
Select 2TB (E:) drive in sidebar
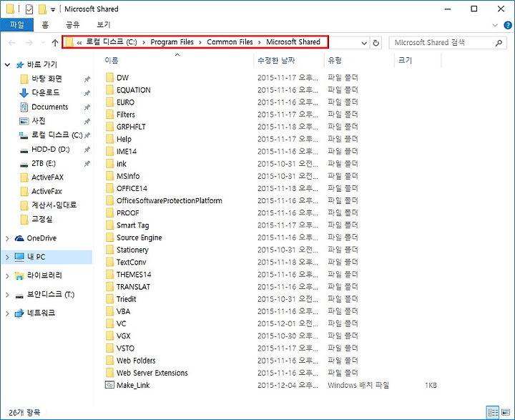44,164
